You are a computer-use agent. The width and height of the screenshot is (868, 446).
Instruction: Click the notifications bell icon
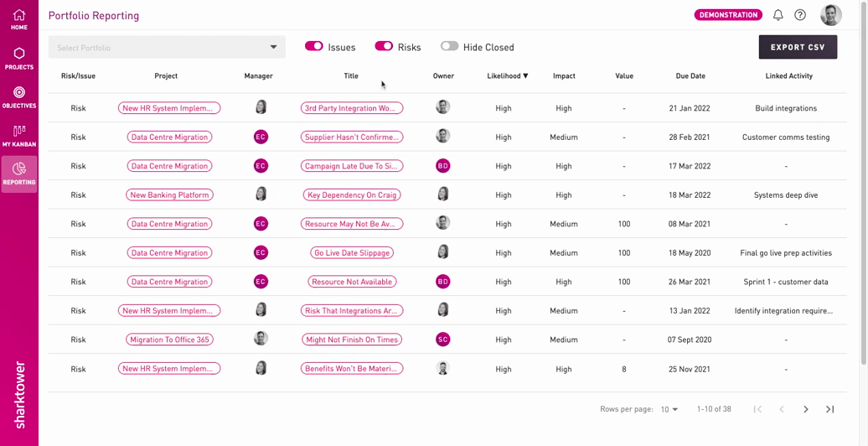778,15
